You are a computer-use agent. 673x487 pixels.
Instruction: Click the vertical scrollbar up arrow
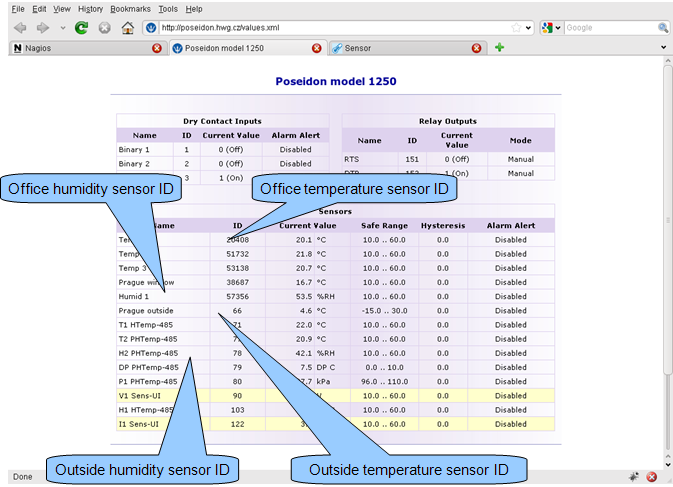pyautogui.click(x=667, y=61)
